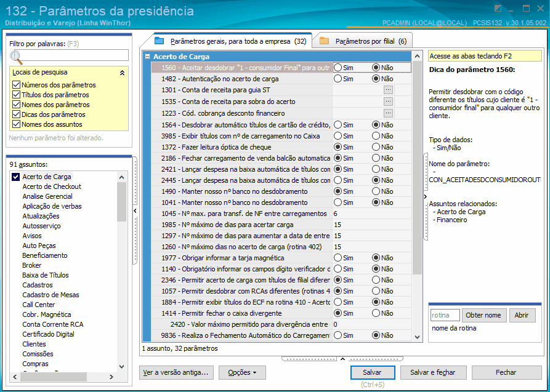Click subjects list scroll down arrow
Image resolution: width=550 pixels, height=392 pixels.
point(122,367)
